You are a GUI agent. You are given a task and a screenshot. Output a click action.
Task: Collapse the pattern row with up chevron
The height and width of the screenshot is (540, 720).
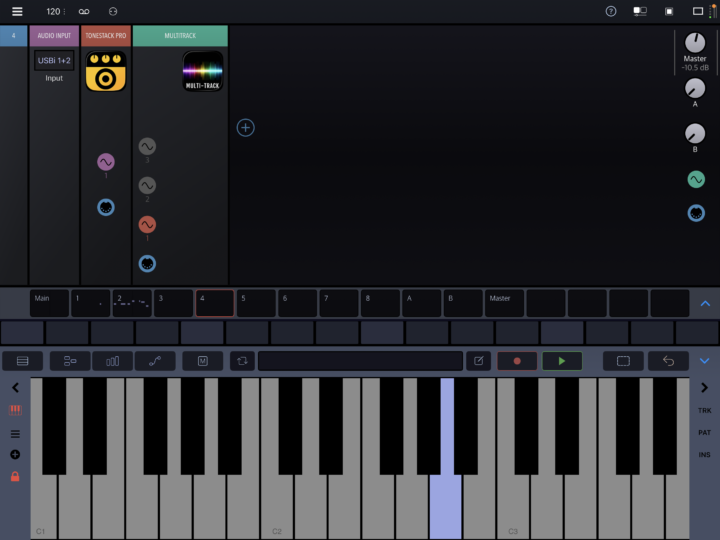[705, 304]
